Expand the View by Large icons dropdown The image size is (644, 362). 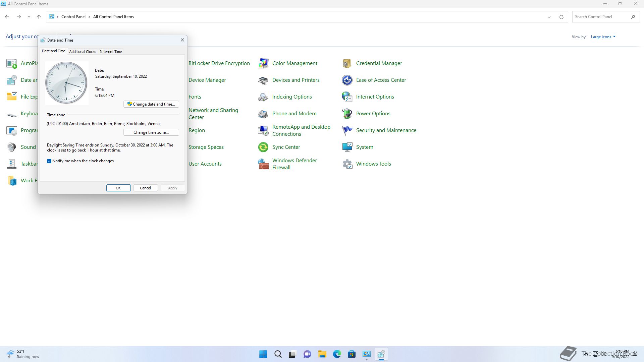603,37
